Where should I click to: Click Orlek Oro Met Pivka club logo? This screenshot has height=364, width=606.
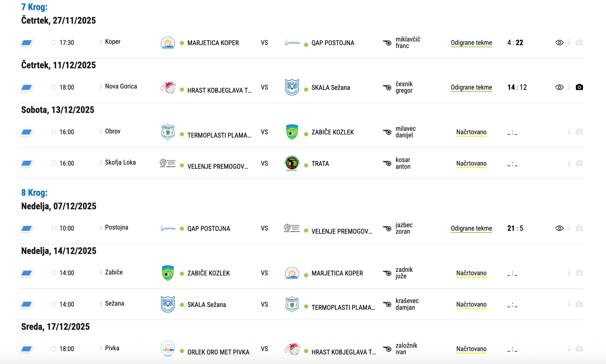point(168,349)
